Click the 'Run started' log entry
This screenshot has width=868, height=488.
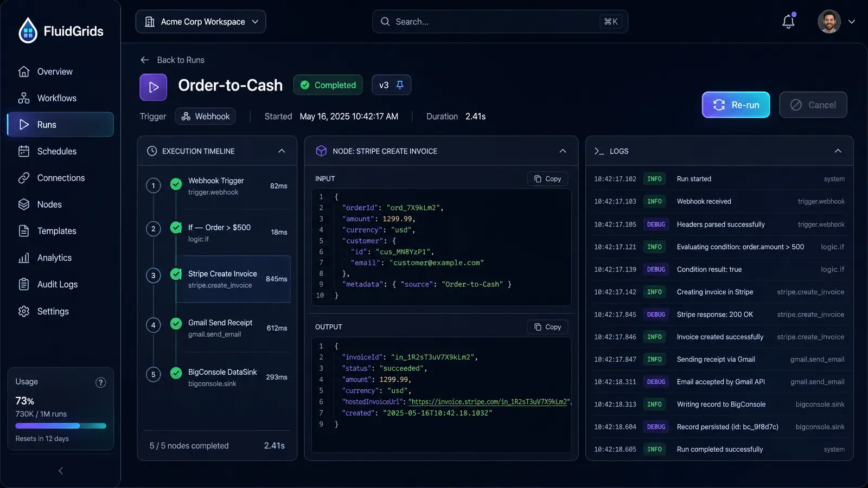tap(719, 179)
